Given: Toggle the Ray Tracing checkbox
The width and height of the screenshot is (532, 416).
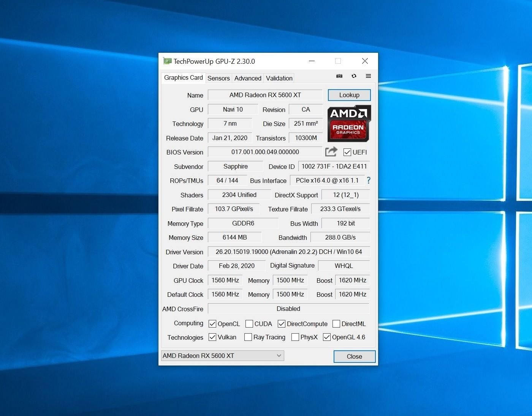Looking at the screenshot, I should pyautogui.click(x=248, y=337).
